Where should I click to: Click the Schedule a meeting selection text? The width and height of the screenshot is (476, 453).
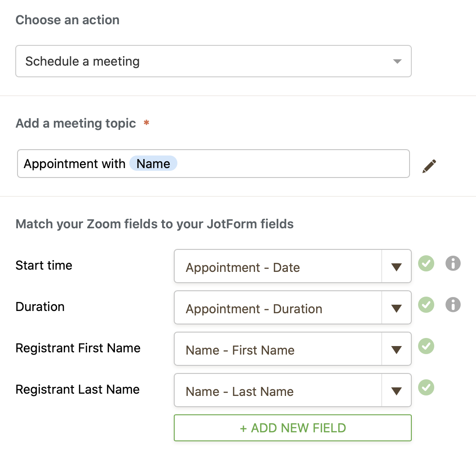pyautogui.click(x=82, y=61)
